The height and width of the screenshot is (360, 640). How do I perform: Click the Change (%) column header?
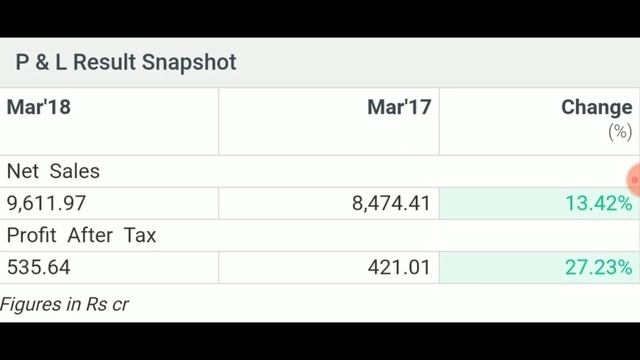tap(597, 119)
